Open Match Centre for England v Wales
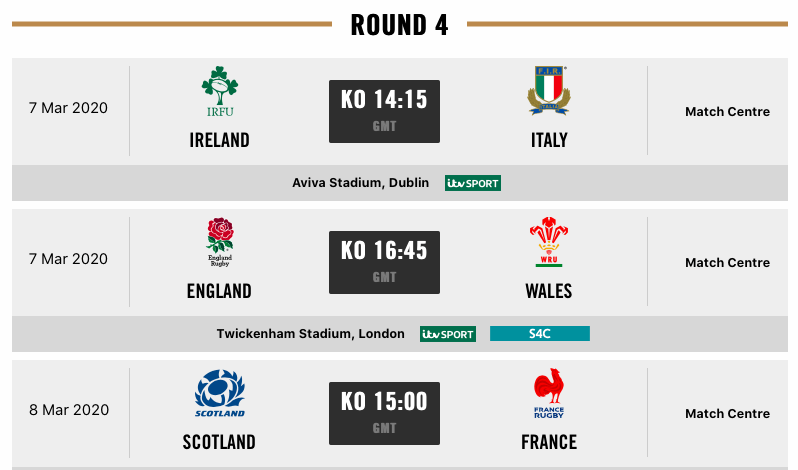The height and width of the screenshot is (470, 798). click(x=727, y=262)
